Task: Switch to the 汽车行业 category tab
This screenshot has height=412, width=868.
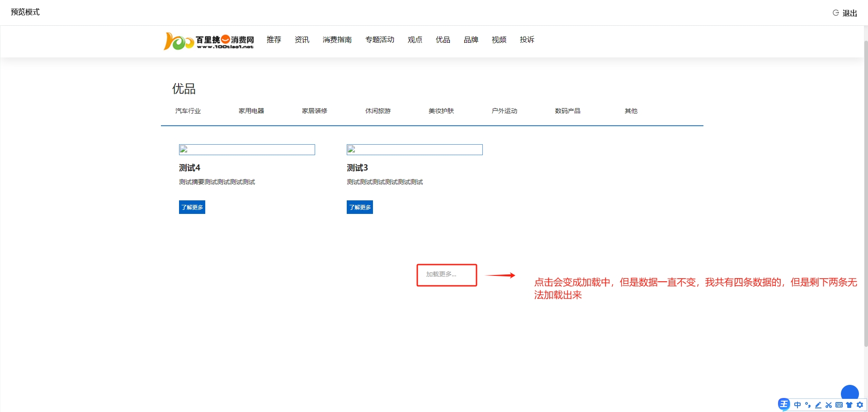Action: (x=188, y=111)
